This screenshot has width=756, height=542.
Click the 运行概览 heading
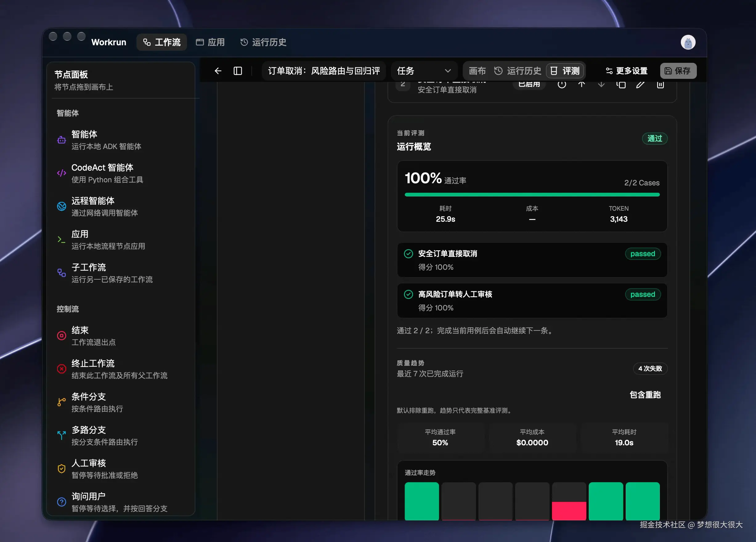click(414, 147)
